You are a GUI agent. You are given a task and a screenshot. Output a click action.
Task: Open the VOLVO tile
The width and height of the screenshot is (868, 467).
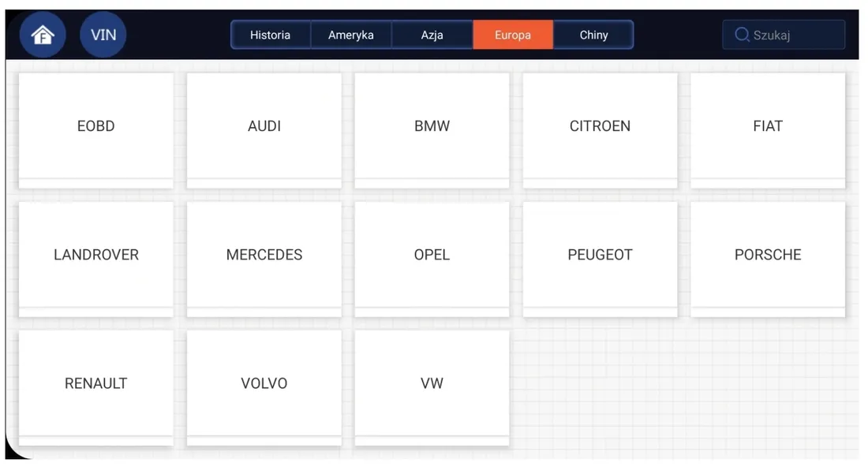[264, 383]
